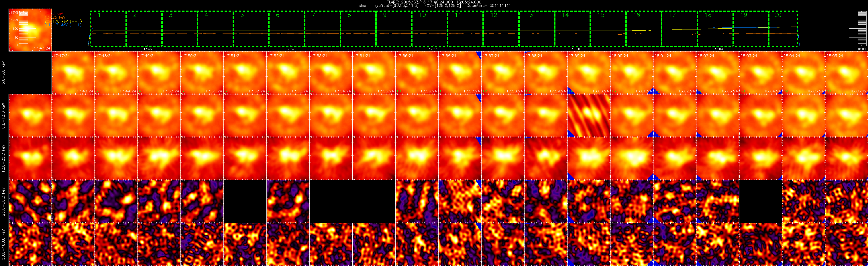
Task: Click the 17:48 time axis label
Action: point(148,49)
